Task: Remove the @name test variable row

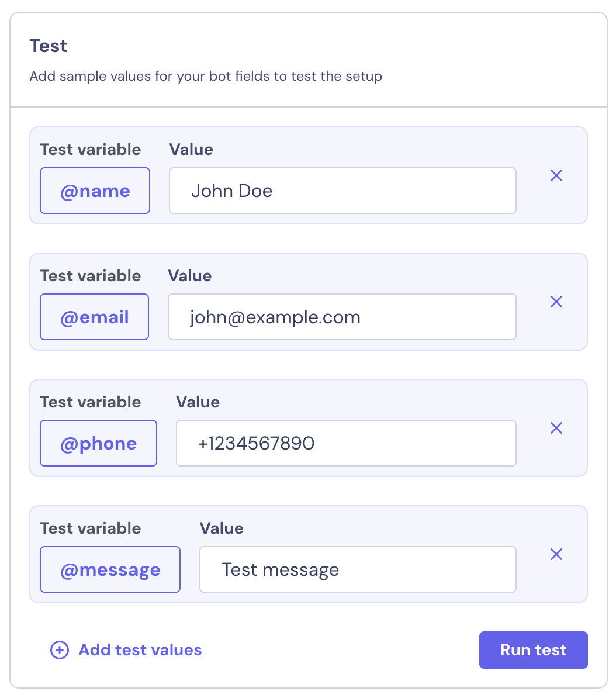Action: [556, 175]
